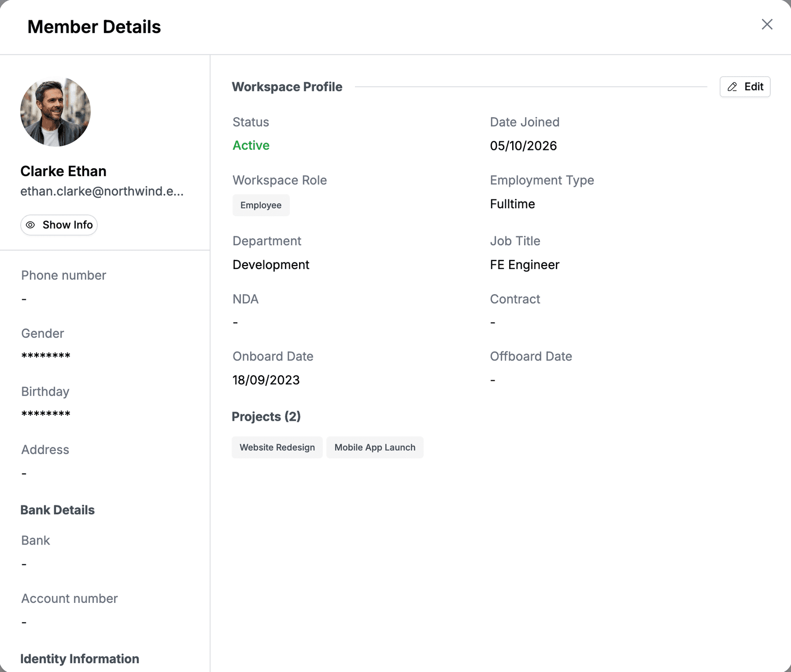Viewport: 791px width, 672px height.
Task: Click the 05/10/2026 date joined value
Action: (524, 146)
